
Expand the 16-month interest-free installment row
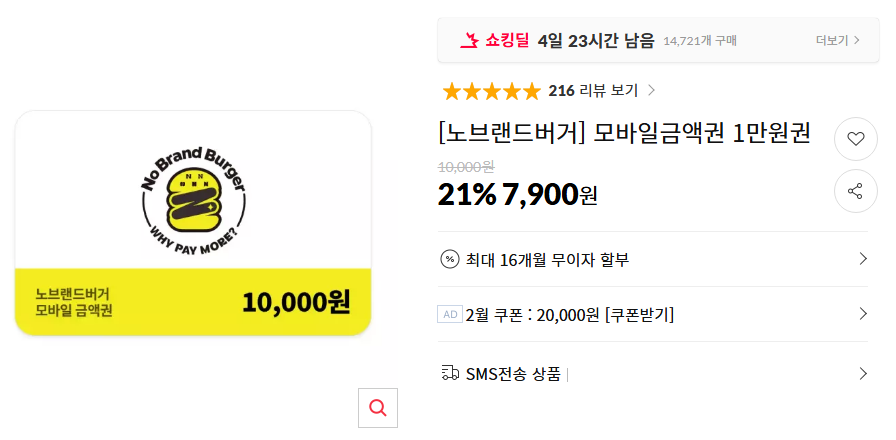(x=863, y=260)
